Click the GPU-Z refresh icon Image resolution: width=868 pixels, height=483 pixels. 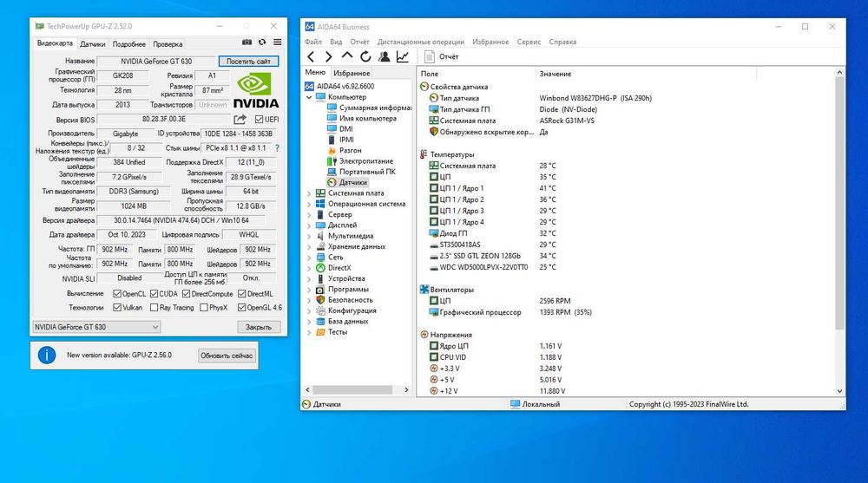tap(262, 42)
